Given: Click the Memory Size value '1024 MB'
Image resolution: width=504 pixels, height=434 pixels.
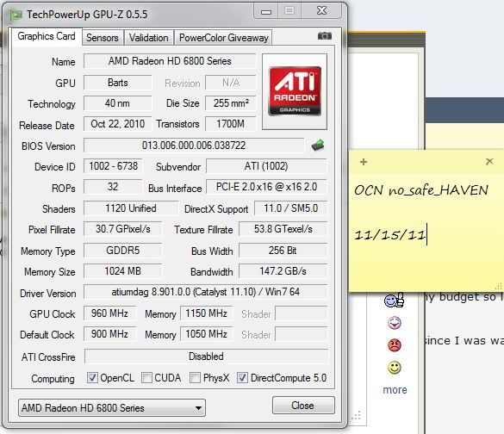Looking at the screenshot, I should [x=123, y=271].
